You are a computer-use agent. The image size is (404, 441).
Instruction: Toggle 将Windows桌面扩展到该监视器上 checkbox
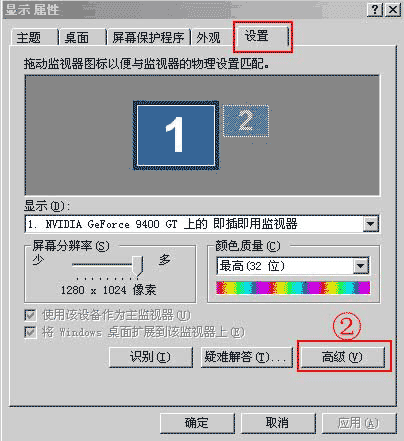[30, 332]
